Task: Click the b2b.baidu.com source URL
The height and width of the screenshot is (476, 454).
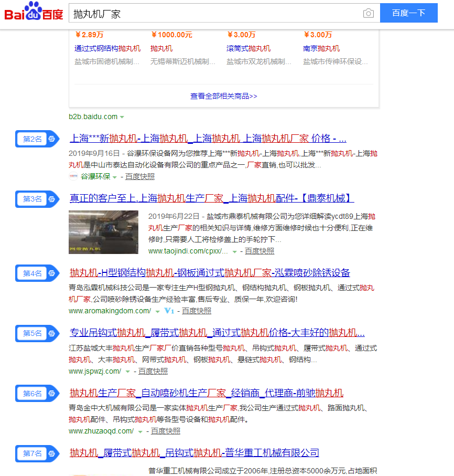Action: coord(93,117)
